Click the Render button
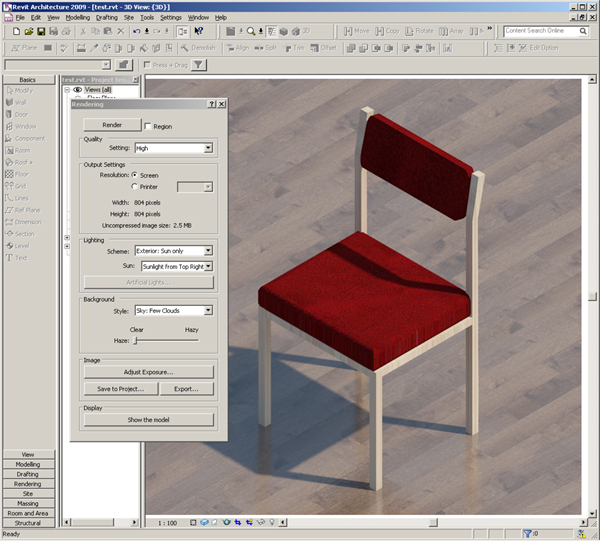The image size is (600, 541). coord(112,125)
